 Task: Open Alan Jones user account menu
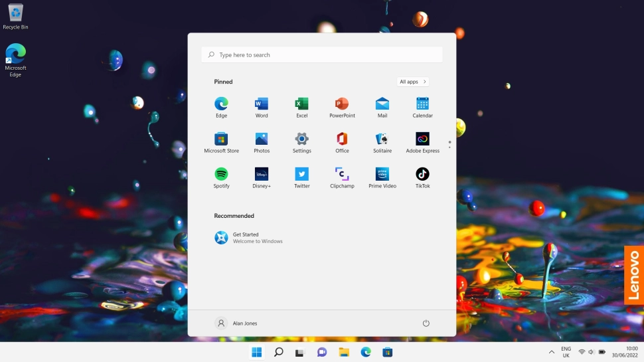[x=236, y=323]
